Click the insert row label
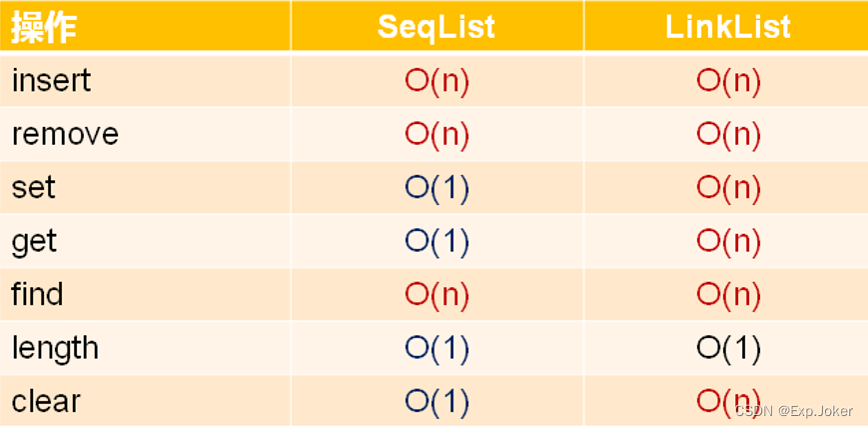 click(x=51, y=81)
